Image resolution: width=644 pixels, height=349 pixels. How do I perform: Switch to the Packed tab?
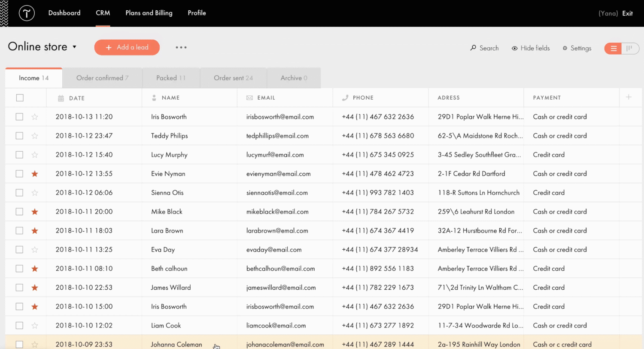pyautogui.click(x=170, y=78)
